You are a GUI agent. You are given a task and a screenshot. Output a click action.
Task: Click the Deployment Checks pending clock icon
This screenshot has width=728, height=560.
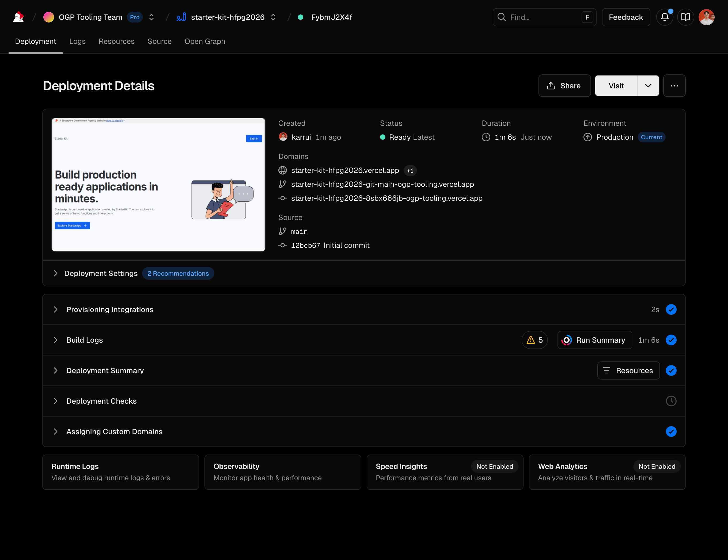click(x=671, y=401)
